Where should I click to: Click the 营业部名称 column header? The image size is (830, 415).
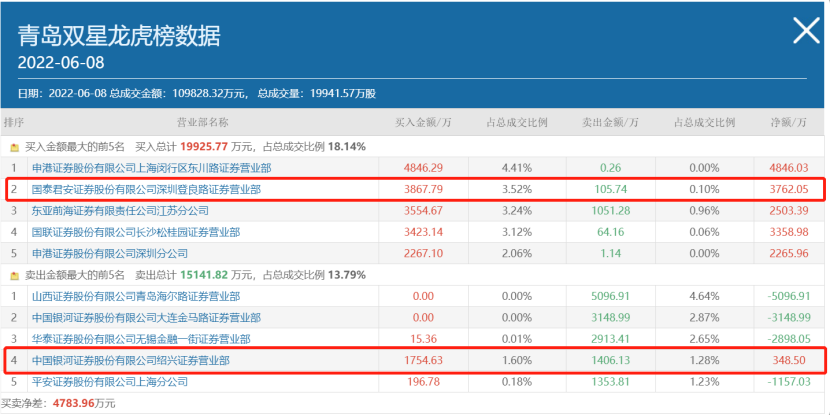(x=203, y=123)
